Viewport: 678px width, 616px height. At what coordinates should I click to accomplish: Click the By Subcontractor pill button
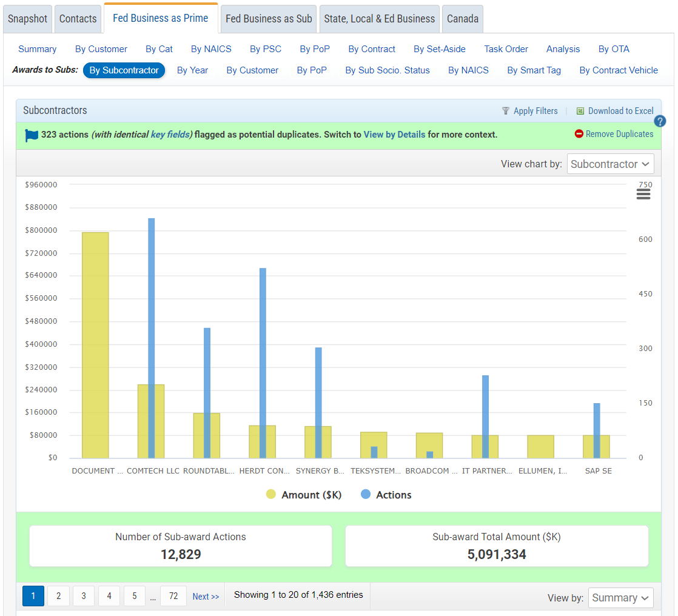[x=124, y=70]
